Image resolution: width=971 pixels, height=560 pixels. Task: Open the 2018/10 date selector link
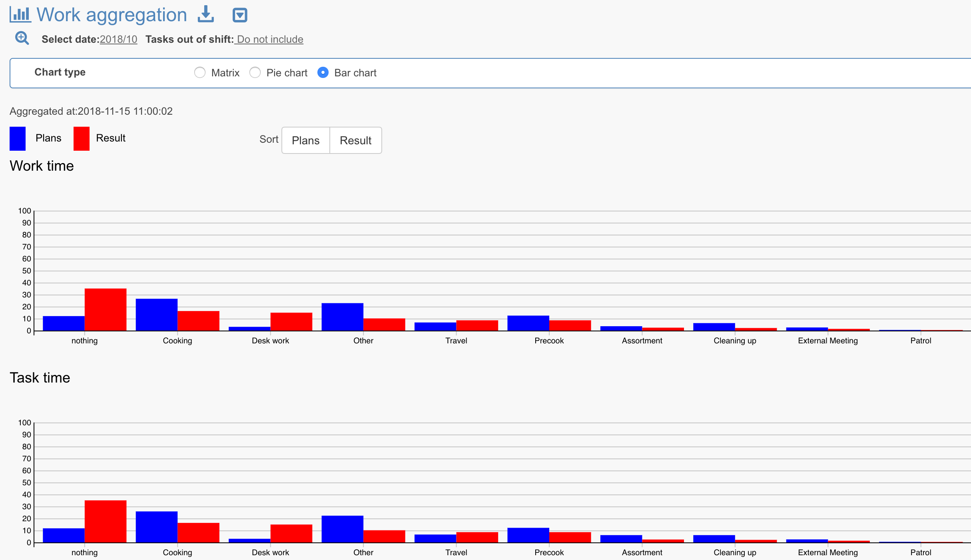[118, 39]
